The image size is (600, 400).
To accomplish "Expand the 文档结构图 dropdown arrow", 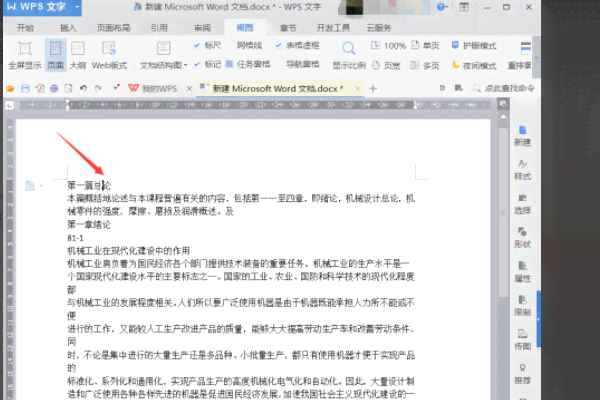I will click(185, 65).
